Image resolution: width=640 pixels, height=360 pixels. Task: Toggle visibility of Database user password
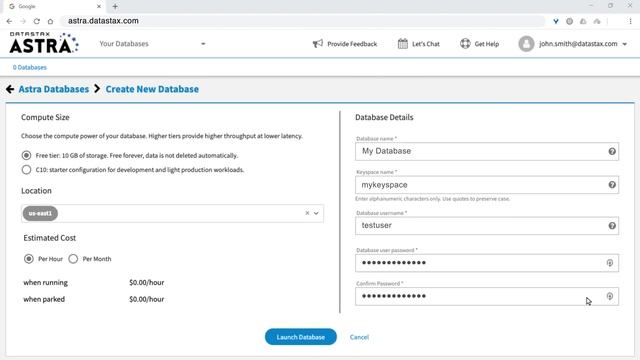pos(609,263)
